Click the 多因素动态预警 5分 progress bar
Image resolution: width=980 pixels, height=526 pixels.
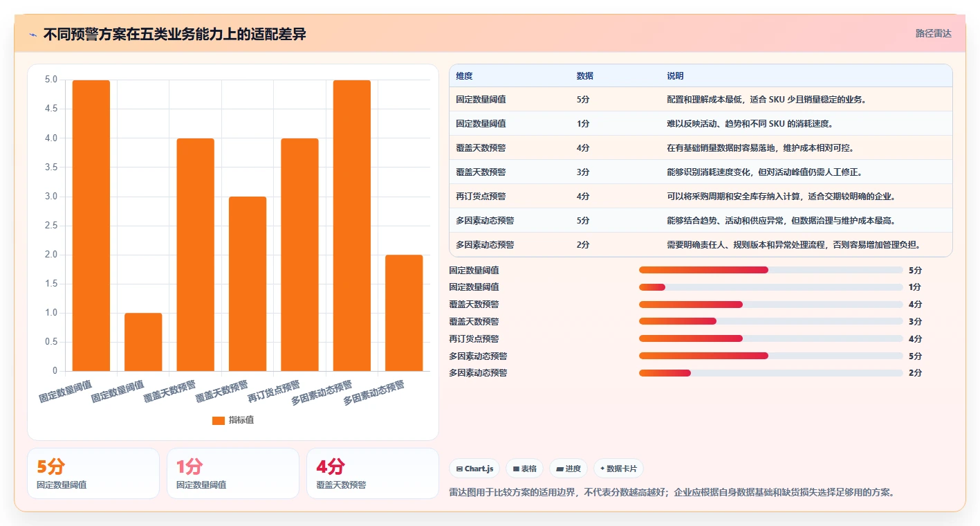coord(770,356)
